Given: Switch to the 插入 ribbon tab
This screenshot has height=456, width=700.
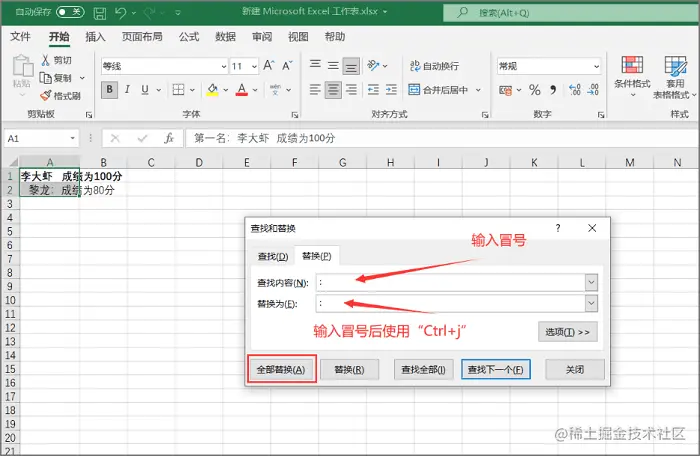Looking at the screenshot, I should pyautogui.click(x=95, y=37).
